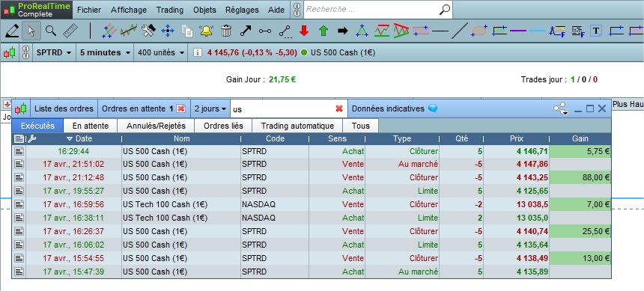Open the Affichage menu
This screenshot has width=644, height=291.
click(129, 10)
